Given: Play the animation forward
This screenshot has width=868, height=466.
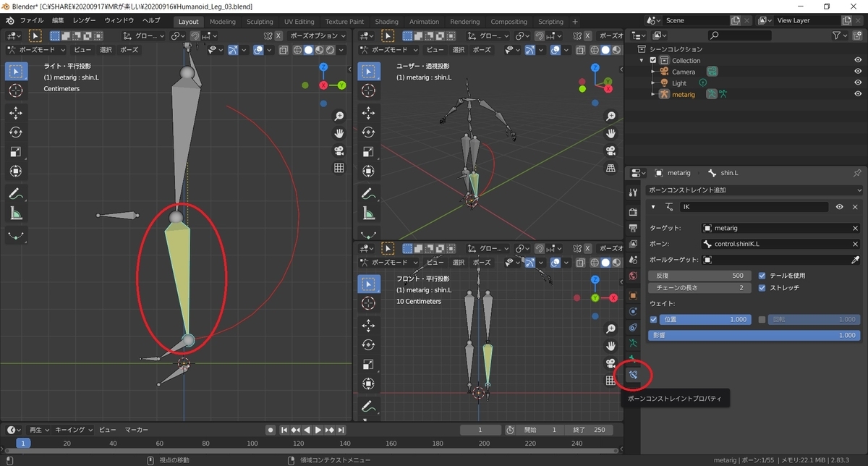Looking at the screenshot, I should point(318,430).
